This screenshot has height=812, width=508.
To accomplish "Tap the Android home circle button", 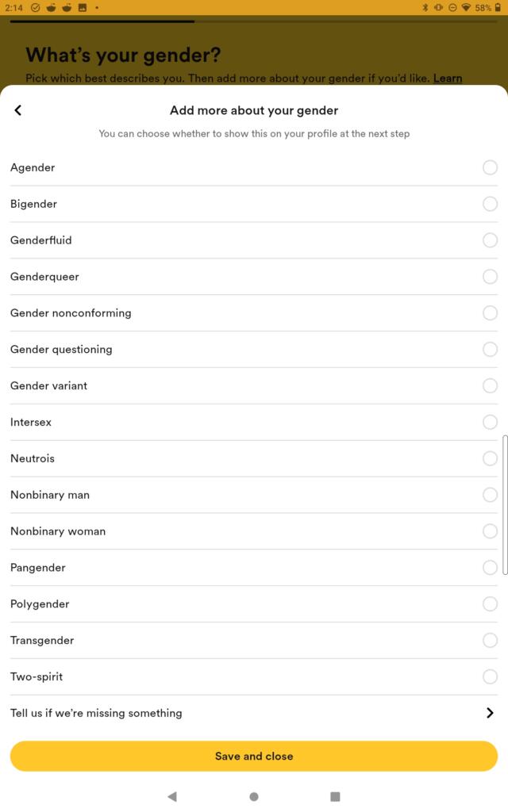I will pos(254,796).
